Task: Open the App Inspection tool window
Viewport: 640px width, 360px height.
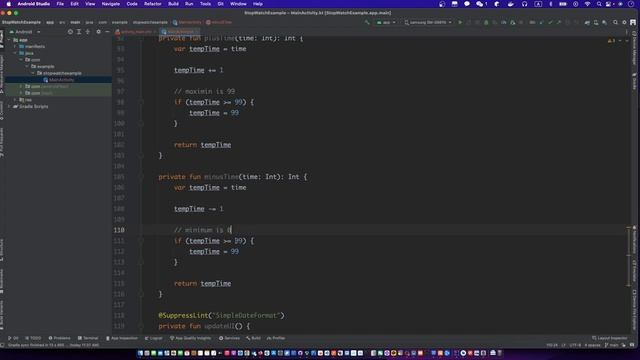Action: click(122, 338)
